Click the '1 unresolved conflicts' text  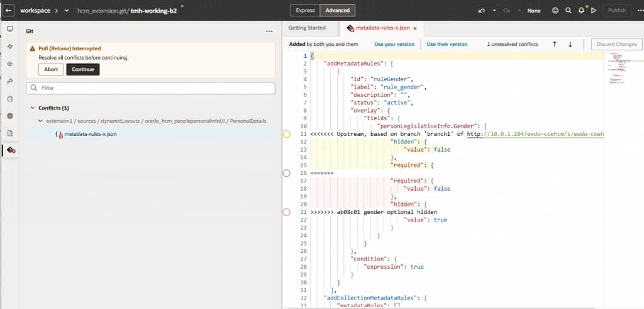pyautogui.click(x=513, y=45)
